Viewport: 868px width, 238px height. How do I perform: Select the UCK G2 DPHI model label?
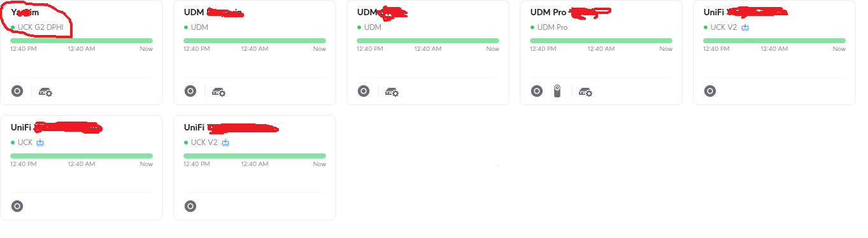[40, 27]
